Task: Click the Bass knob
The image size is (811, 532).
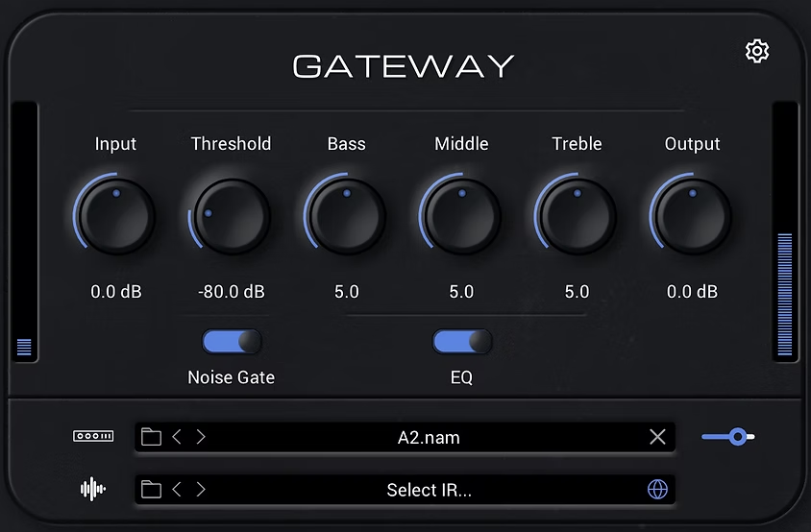Action: coord(347,216)
